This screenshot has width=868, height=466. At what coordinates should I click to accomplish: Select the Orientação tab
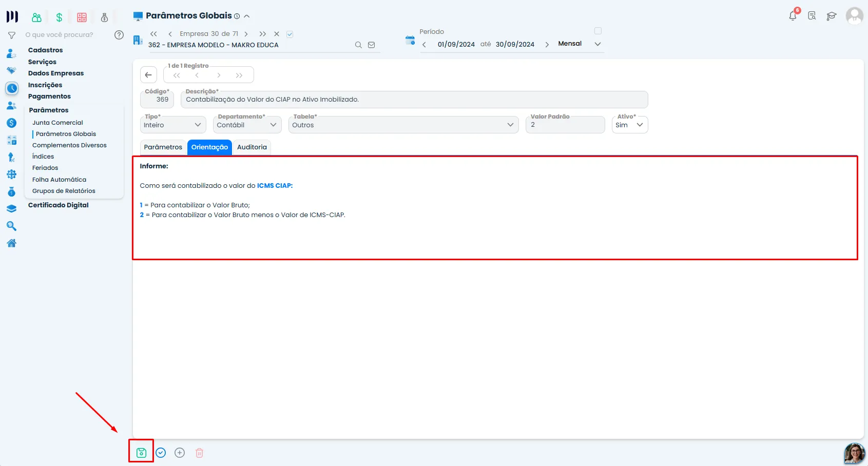(209, 147)
